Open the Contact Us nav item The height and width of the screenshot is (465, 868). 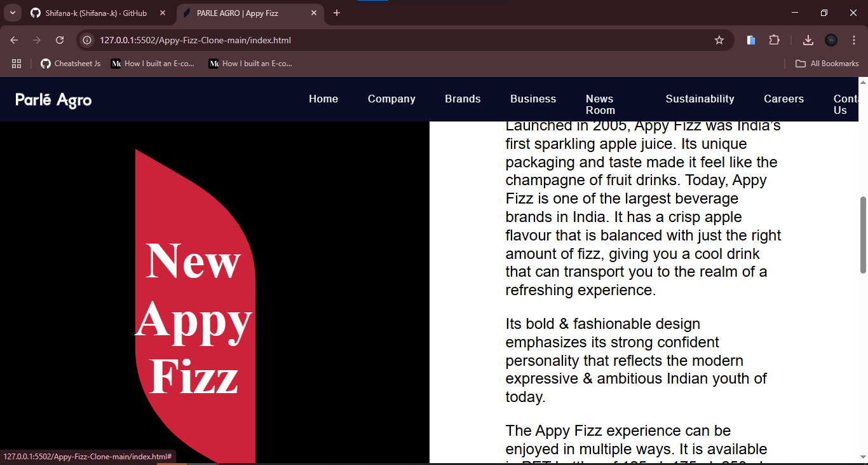[x=846, y=104]
